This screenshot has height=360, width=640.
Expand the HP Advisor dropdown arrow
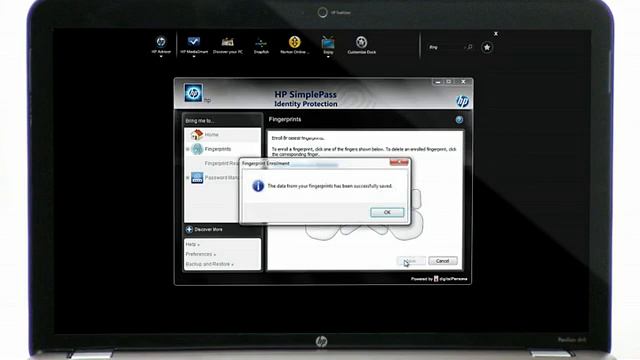[x=161, y=56]
